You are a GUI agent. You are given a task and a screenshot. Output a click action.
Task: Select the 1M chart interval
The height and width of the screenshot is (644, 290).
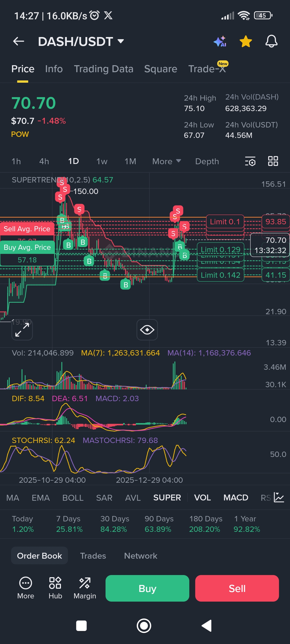(x=130, y=161)
